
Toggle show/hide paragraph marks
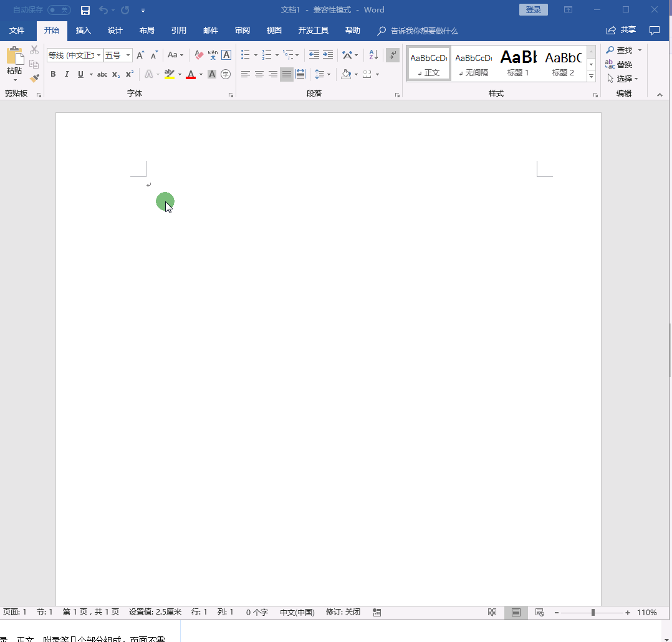[393, 55]
